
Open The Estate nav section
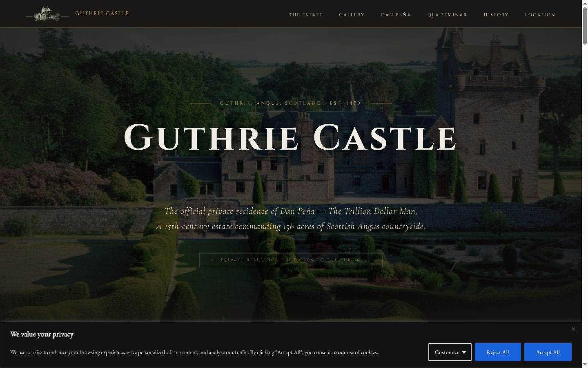click(x=306, y=15)
